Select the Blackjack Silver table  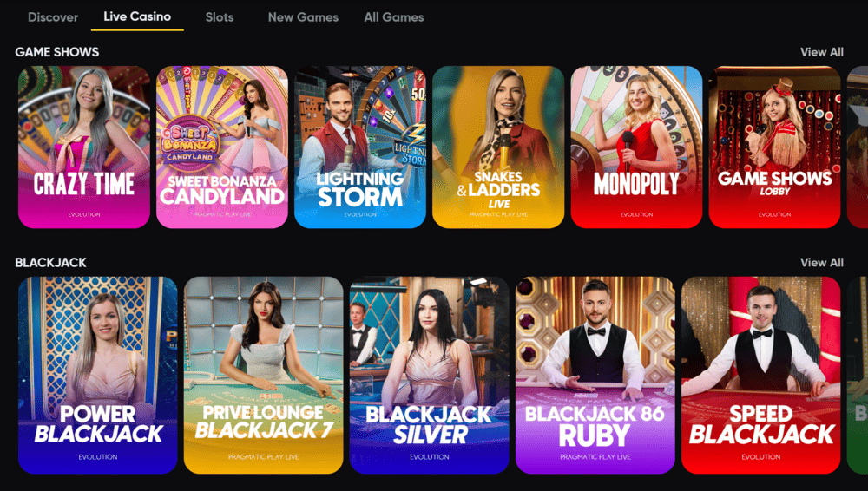(x=430, y=376)
